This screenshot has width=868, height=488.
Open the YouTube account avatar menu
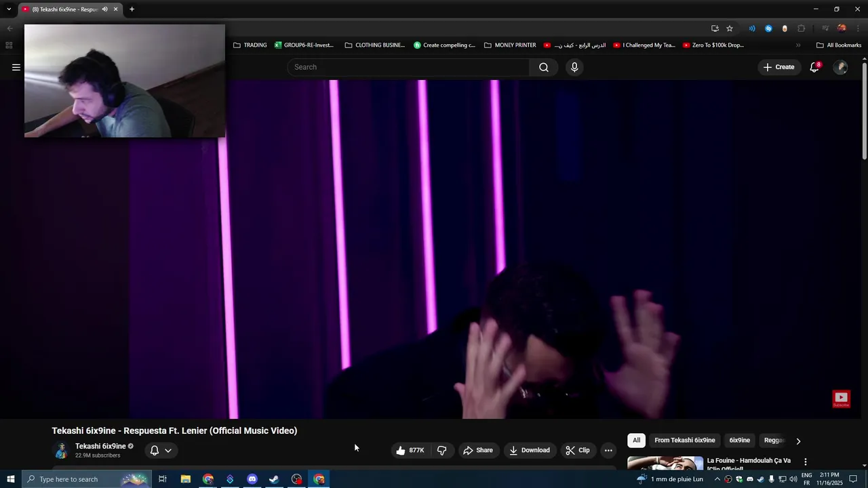click(840, 67)
